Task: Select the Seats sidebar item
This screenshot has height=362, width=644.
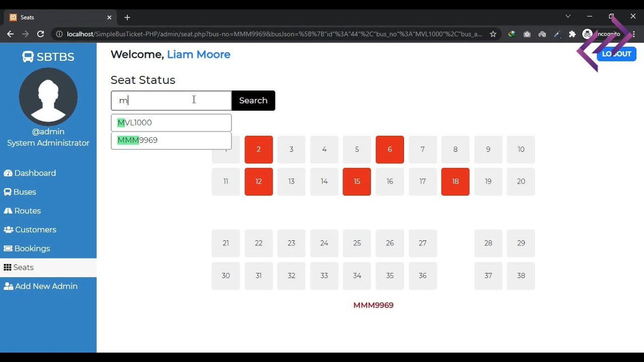Action: (48, 267)
